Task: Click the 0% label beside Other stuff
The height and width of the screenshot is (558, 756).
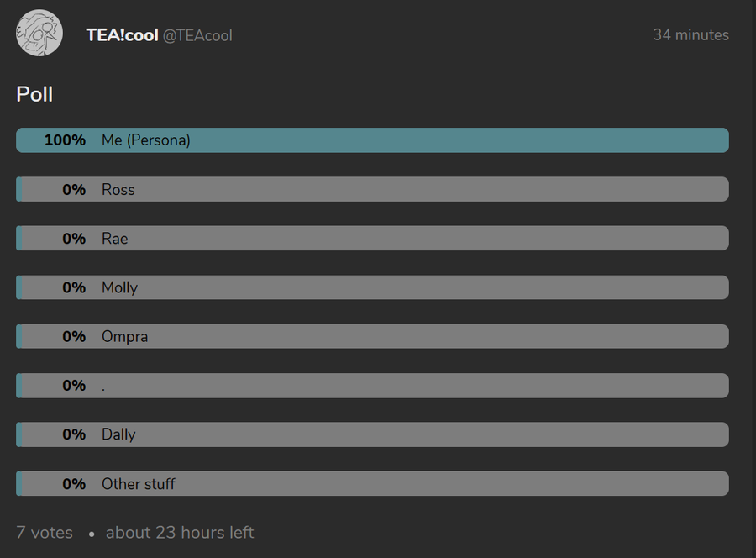Action: coord(74,484)
